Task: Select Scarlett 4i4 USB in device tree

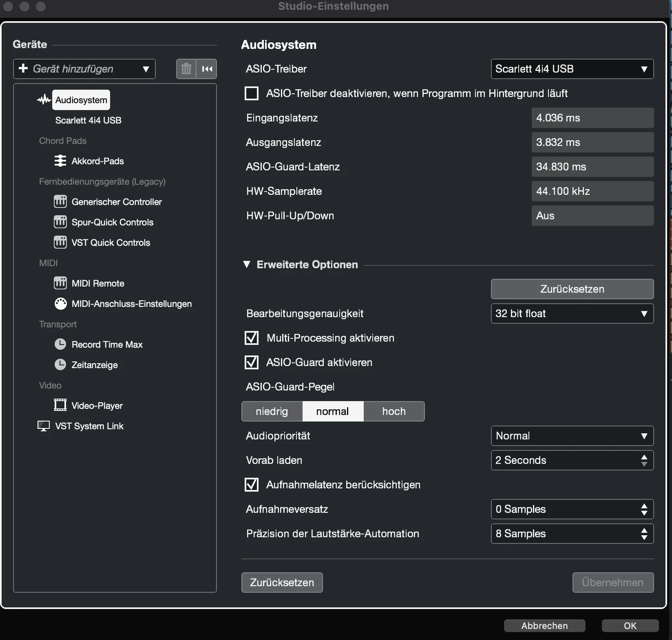Action: (x=88, y=120)
